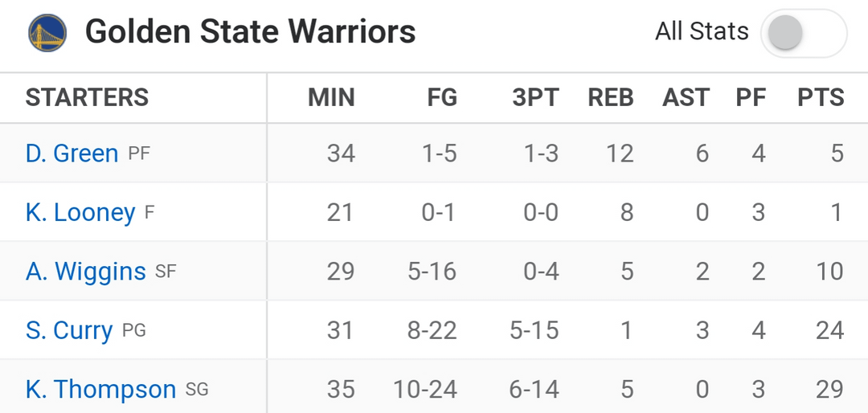The width and height of the screenshot is (868, 413).
Task: Click the MIN column header
Action: tap(331, 98)
